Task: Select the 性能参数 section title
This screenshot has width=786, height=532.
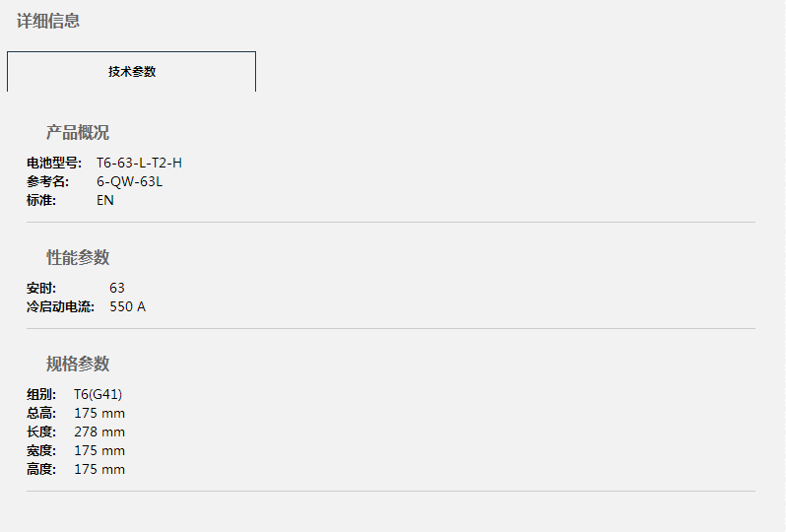Action: (x=78, y=257)
